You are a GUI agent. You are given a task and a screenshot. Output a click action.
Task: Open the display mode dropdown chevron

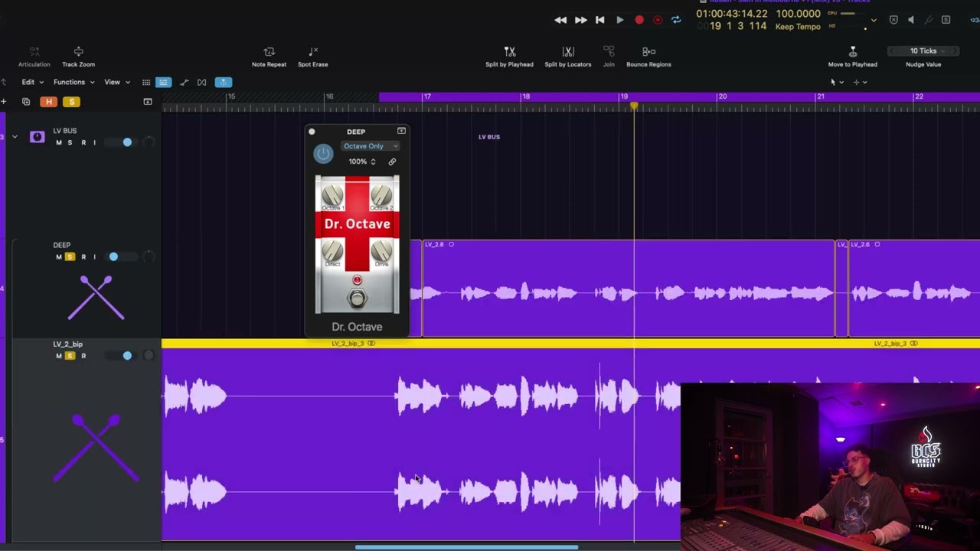point(874,21)
